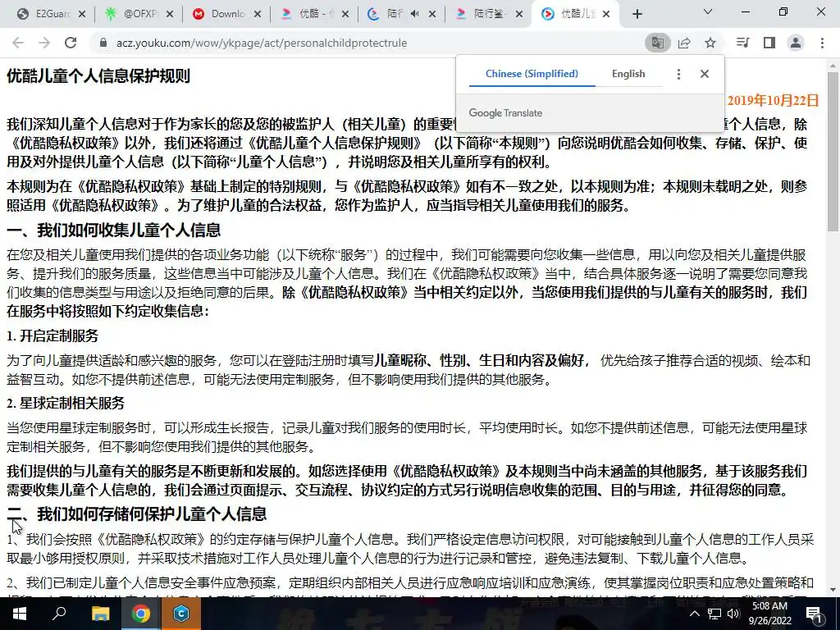840x630 pixels.
Task: Click the heading 优酷儿童个人信息保护规则
Action: 98,76
